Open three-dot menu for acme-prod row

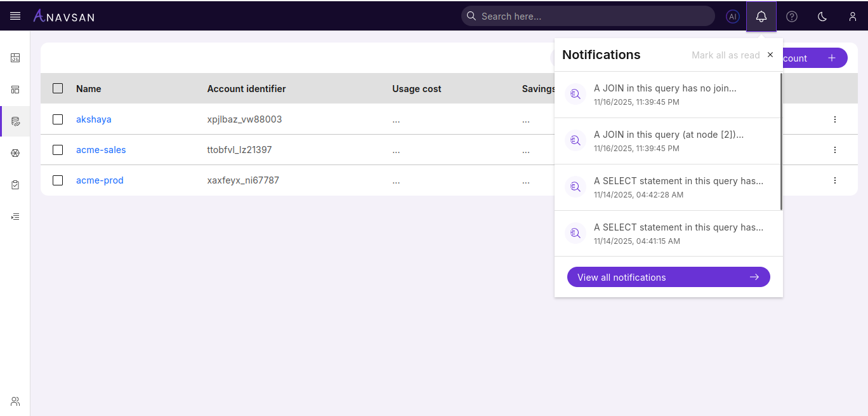coord(835,180)
